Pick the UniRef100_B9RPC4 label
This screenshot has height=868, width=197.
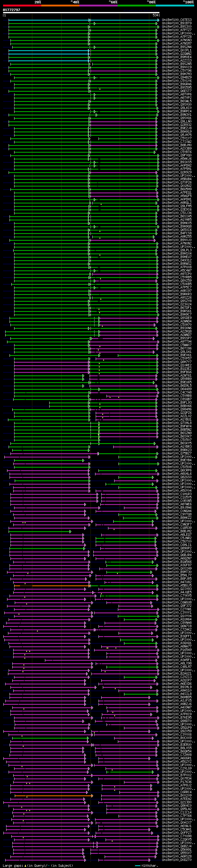tap(176, 111)
